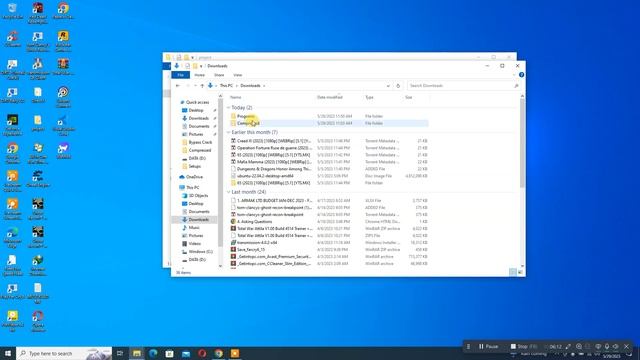Click the taskbar Type here to search box
Image resolution: width=640 pixels, height=360 pixels.
pyautogui.click(x=64, y=353)
